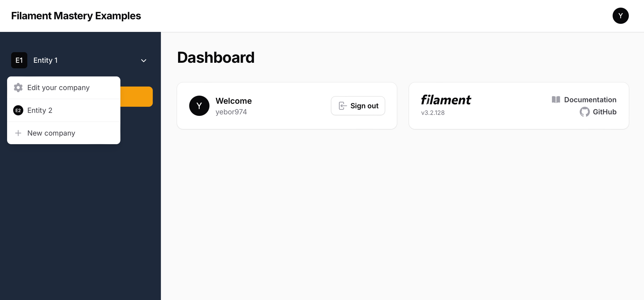The height and width of the screenshot is (300, 644).
Task: Follow the GitHub link
Action: 604,112
